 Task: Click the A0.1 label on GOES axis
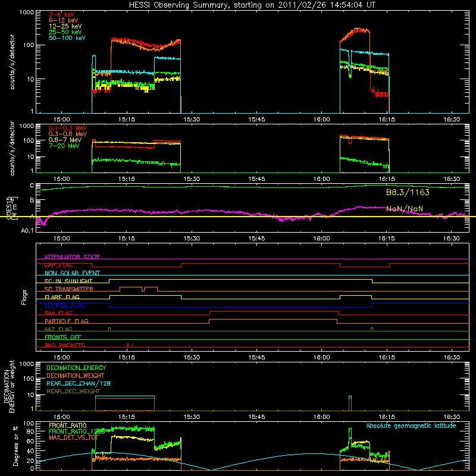27,230
